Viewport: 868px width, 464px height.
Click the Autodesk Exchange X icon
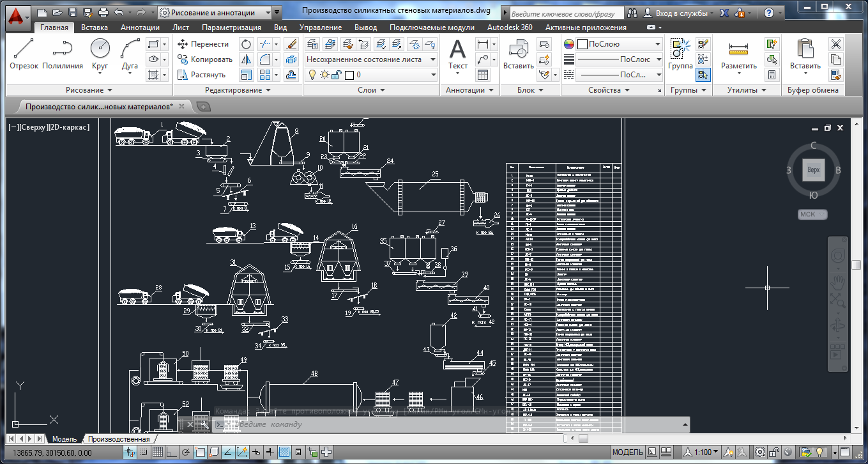[725, 12]
